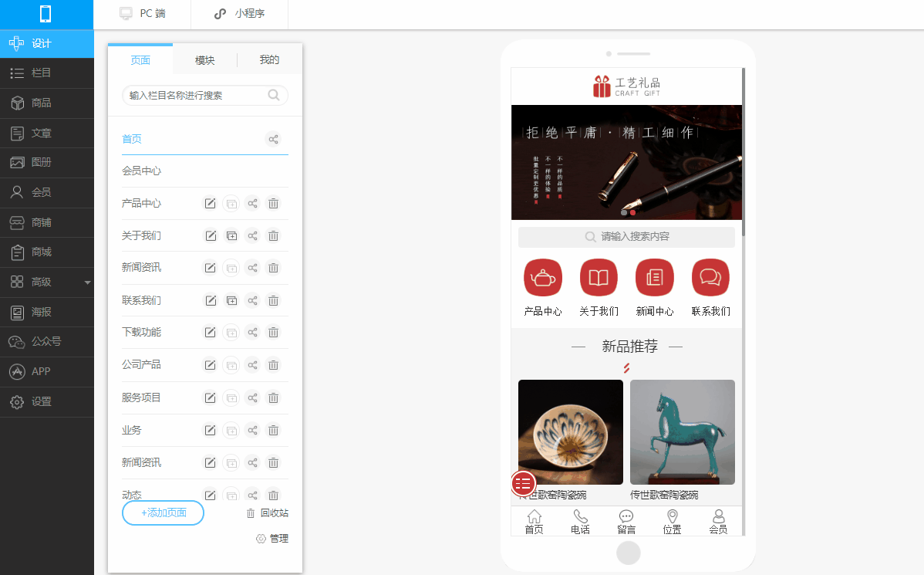Image resolution: width=924 pixels, height=575 pixels.
Task: Open 设置 in the sidebar
Action: pyautogui.click(x=46, y=402)
